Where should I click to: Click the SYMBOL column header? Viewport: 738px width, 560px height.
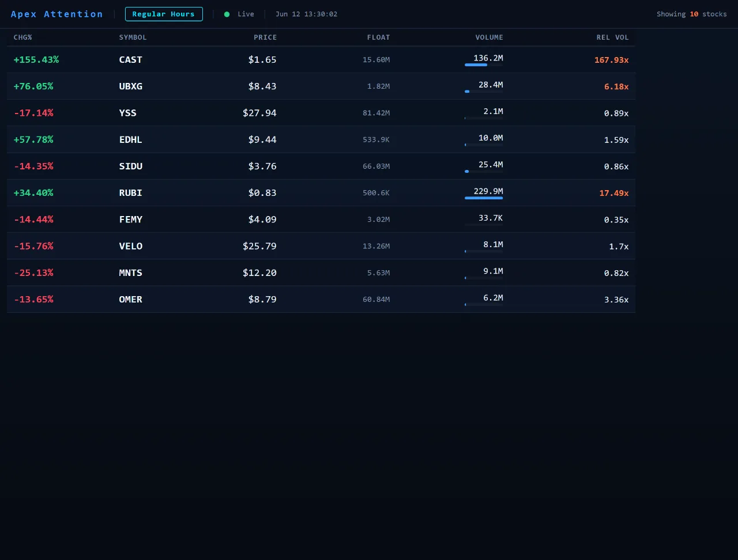[133, 37]
